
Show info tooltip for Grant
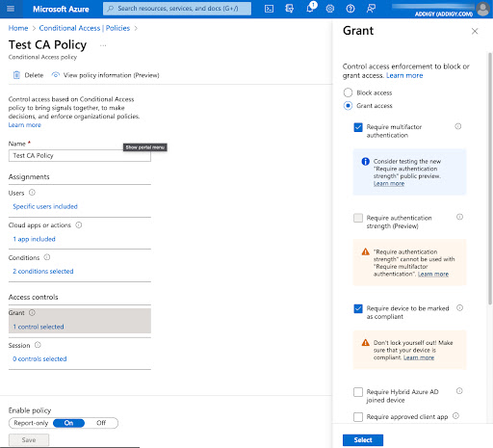[32, 312]
